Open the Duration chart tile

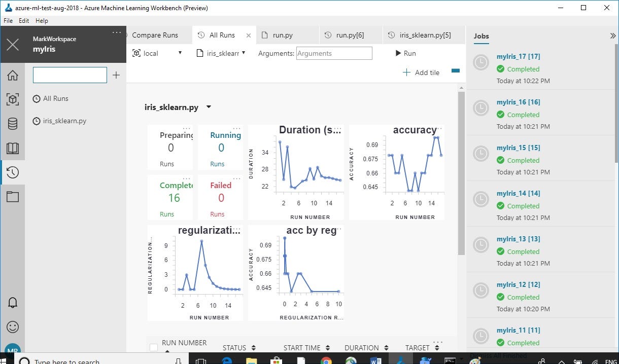pos(296,172)
